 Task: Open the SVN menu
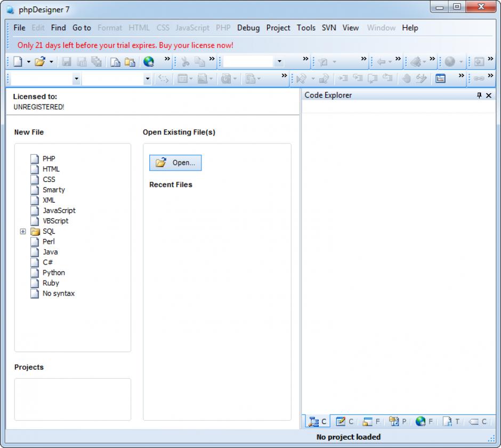point(329,28)
